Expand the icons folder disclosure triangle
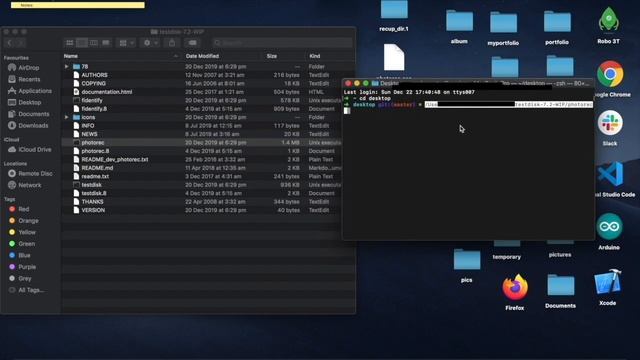The image size is (640, 360). coord(67,117)
